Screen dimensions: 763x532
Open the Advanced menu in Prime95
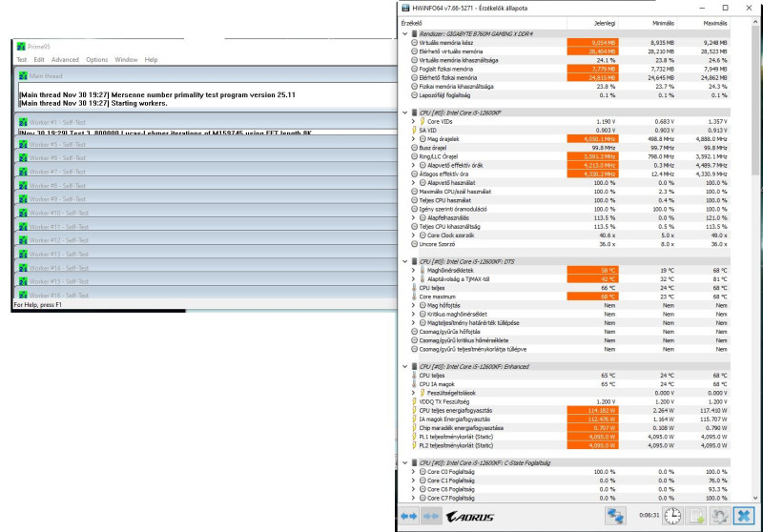click(65, 59)
